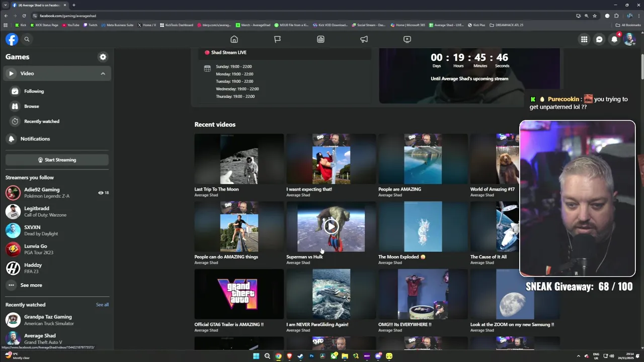The width and height of the screenshot is (644, 362).
Task: Click the calendar schedule icon
Action: point(207,68)
